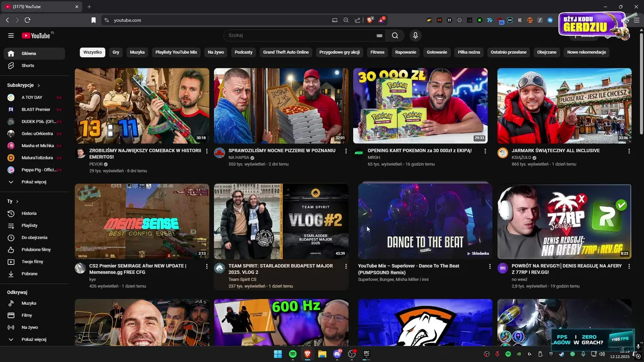Open NA HAPSA channel name link

pos(239,157)
